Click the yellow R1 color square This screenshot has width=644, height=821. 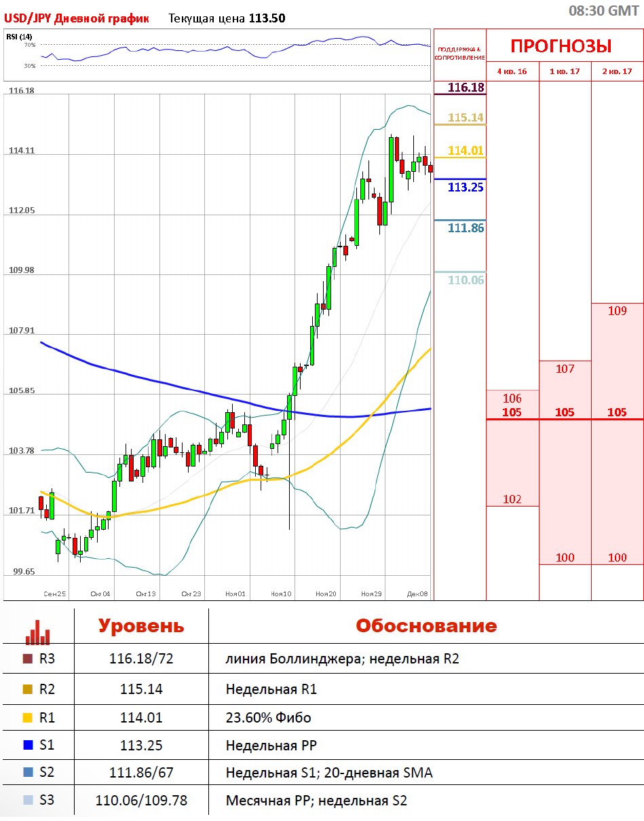tap(28, 717)
